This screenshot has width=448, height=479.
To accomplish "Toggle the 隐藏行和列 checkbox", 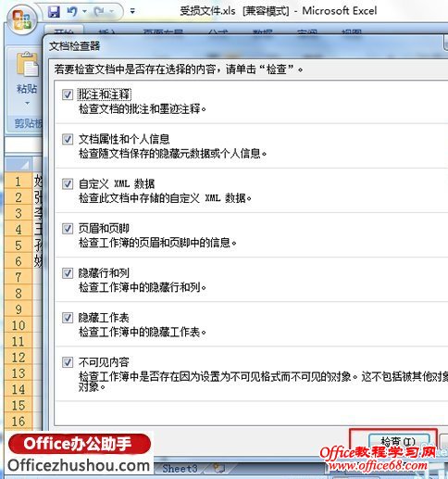I will pyautogui.click(x=68, y=273).
